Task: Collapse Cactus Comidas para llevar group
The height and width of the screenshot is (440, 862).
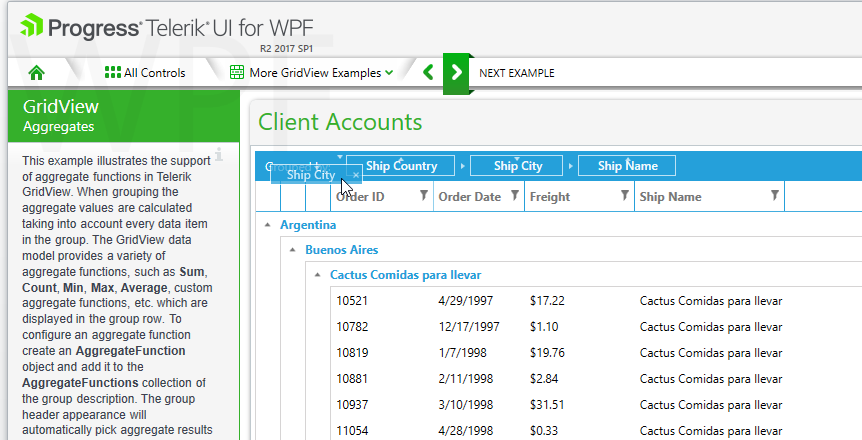Action: [317, 274]
